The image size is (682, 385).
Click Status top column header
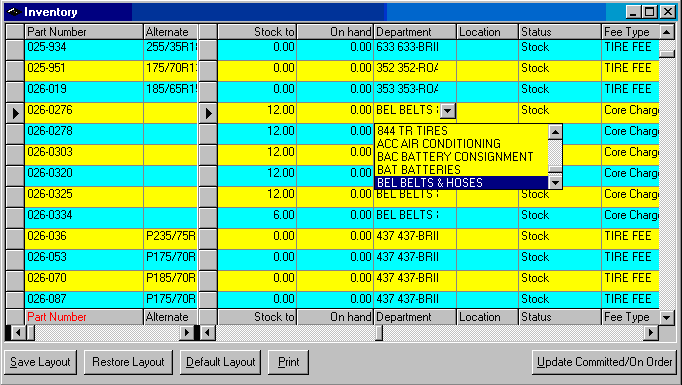[x=560, y=32]
